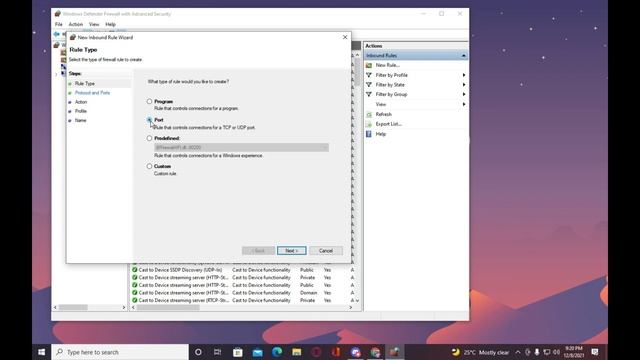Click the taskbar clock and date

(574, 352)
